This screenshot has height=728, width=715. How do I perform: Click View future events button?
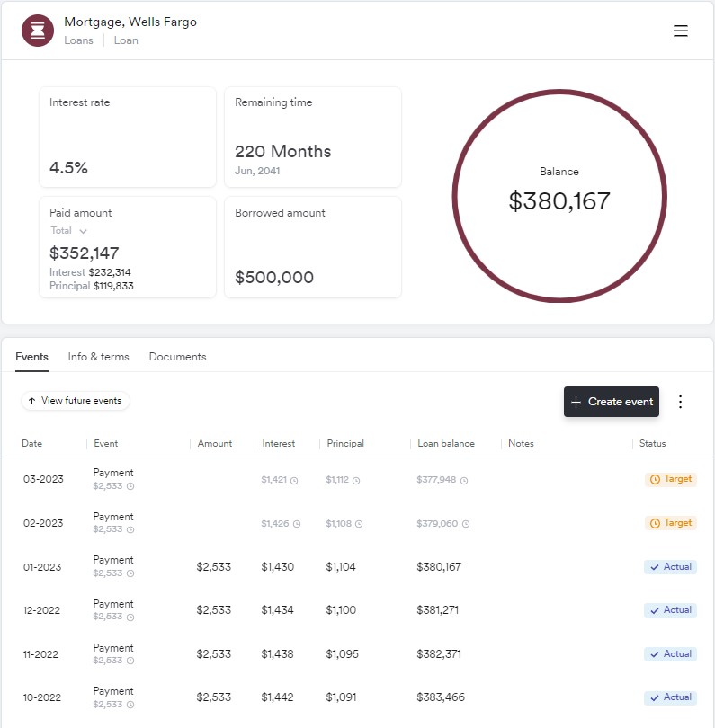[x=76, y=401]
